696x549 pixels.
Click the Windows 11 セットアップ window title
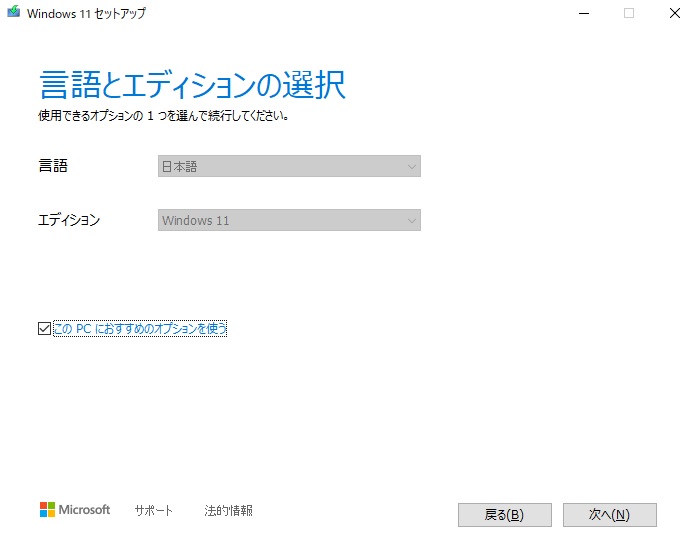86,13
